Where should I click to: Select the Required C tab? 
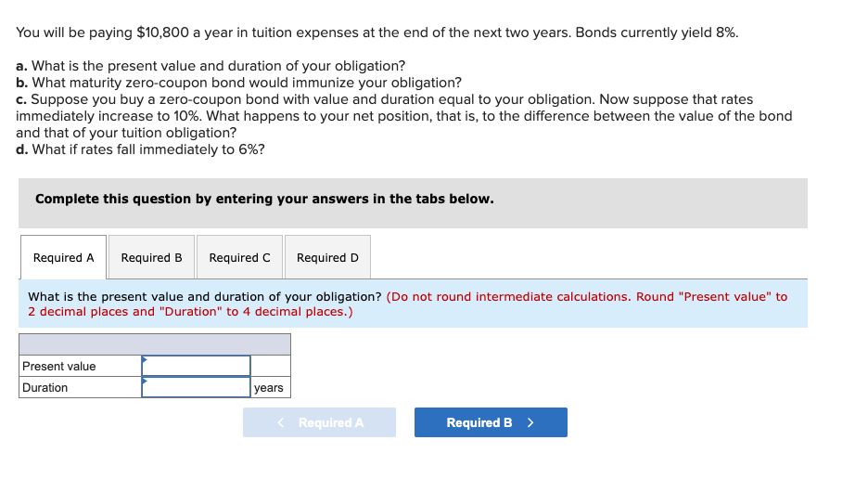(239, 258)
